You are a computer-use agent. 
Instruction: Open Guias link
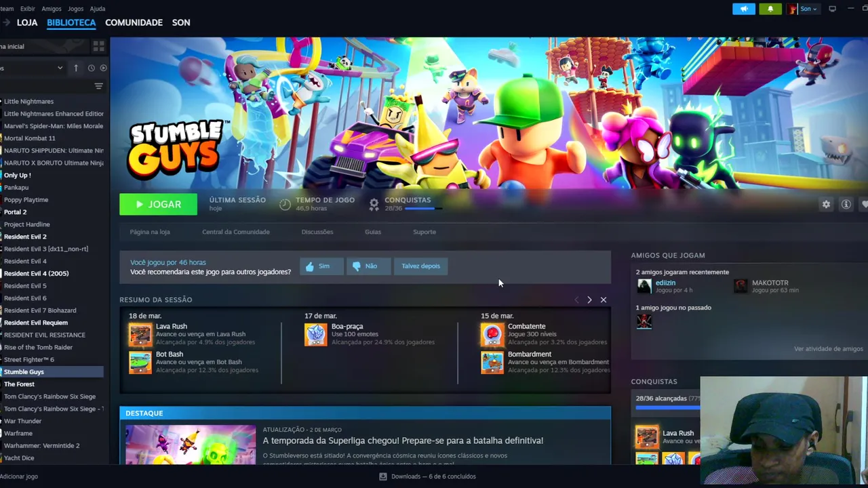point(373,232)
